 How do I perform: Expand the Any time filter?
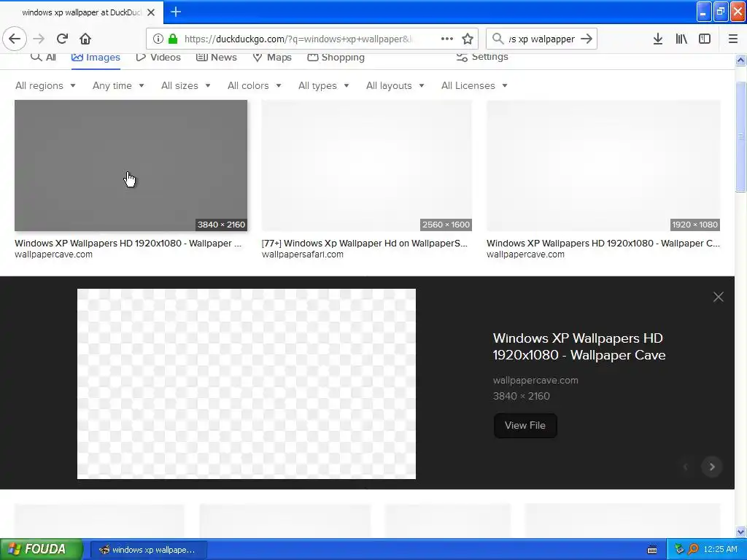click(x=118, y=86)
